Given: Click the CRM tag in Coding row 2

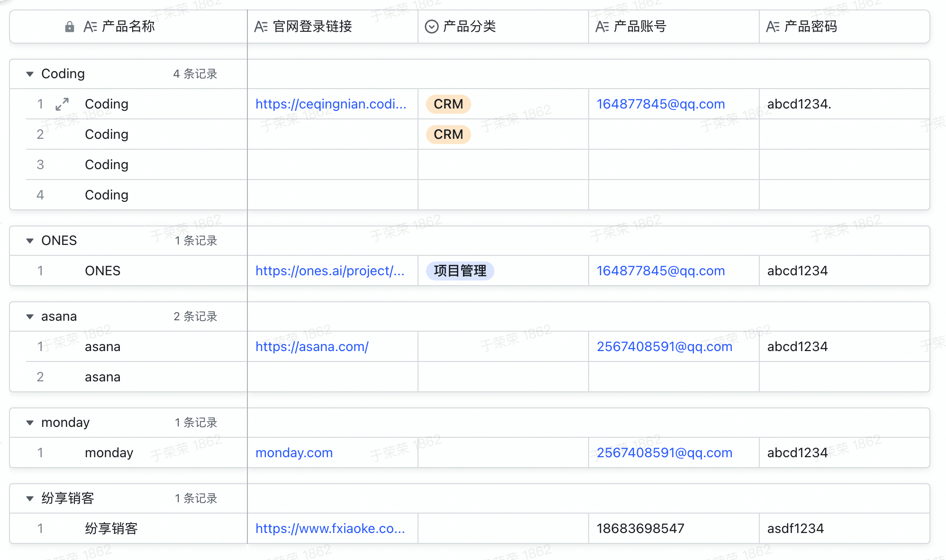Looking at the screenshot, I should (448, 135).
